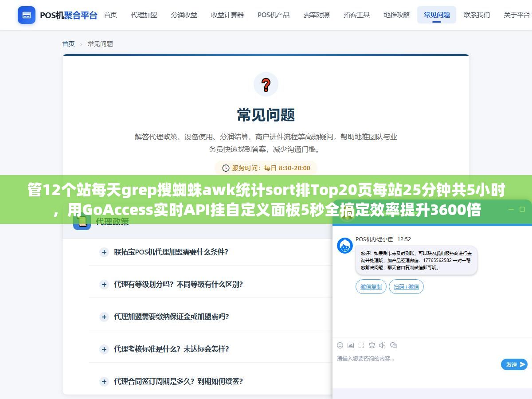Click the POS机聚合平台 brand text
This screenshot has width=532, height=399.
pyautogui.click(x=69, y=16)
